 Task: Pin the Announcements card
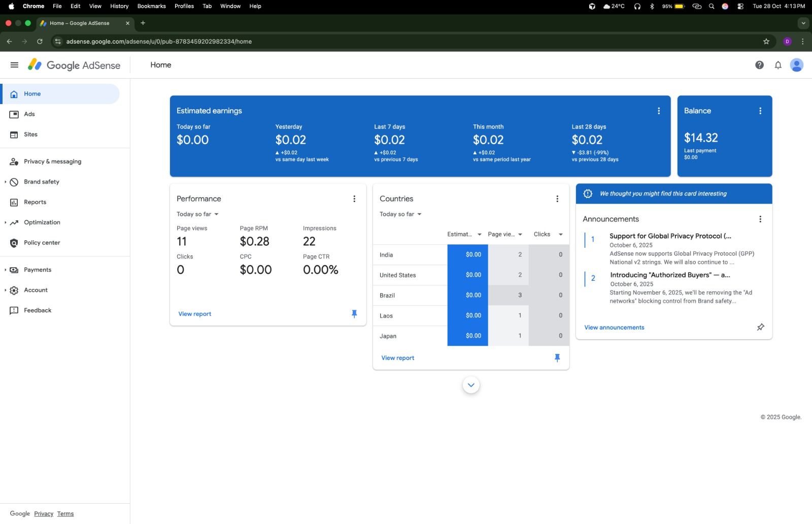pyautogui.click(x=760, y=327)
